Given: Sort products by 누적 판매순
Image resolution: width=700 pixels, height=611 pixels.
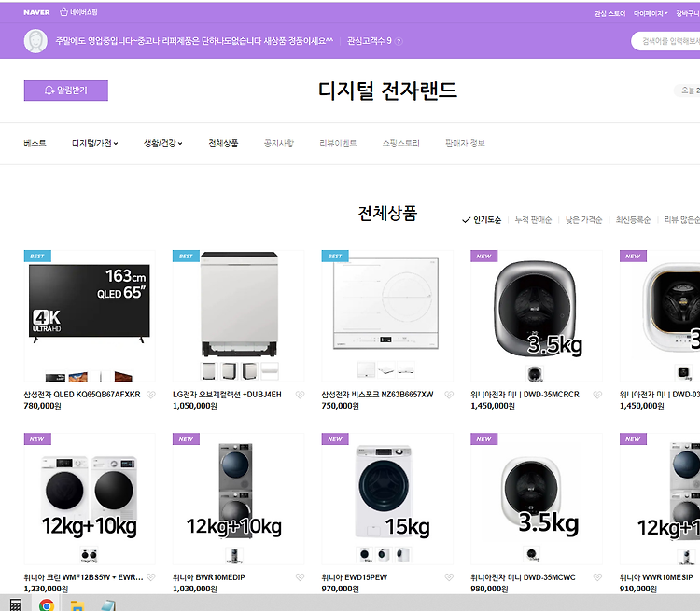Looking at the screenshot, I should click(534, 220).
